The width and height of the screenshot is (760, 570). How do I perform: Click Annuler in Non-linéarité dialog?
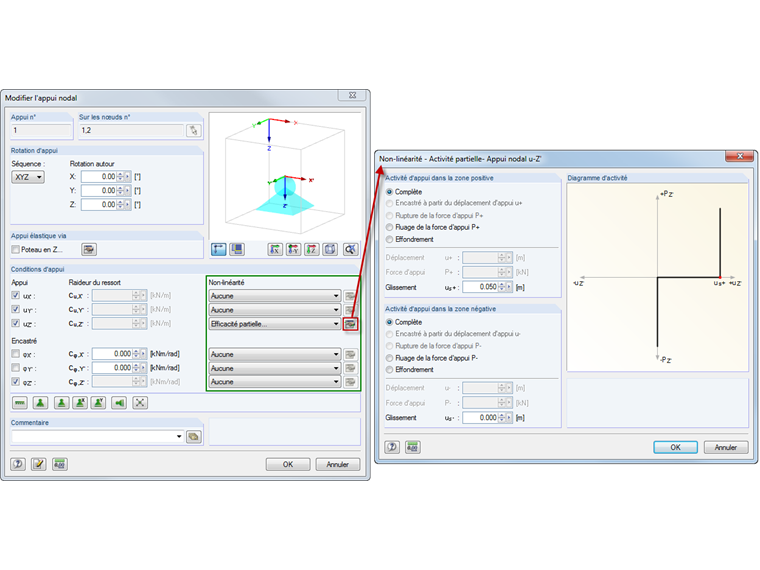pyautogui.click(x=726, y=447)
